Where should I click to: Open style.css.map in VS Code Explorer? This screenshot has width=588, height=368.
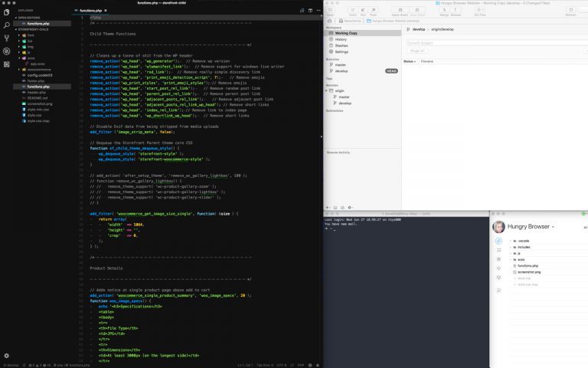38,121
